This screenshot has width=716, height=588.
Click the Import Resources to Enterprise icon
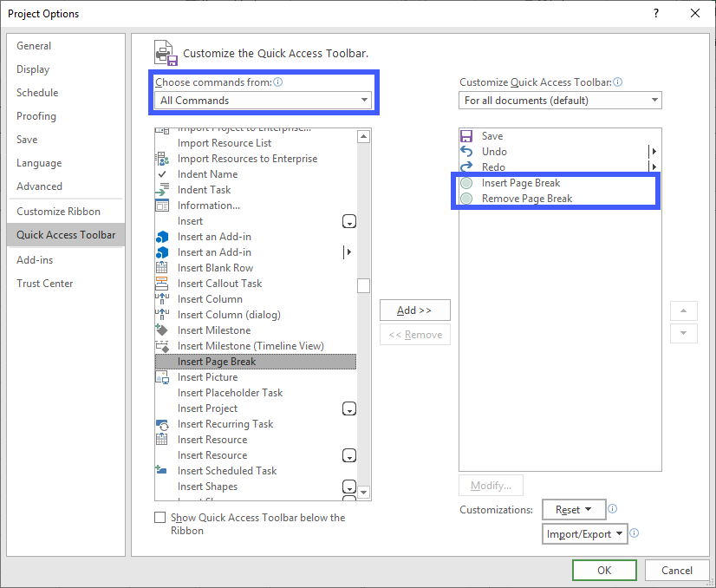pos(162,159)
